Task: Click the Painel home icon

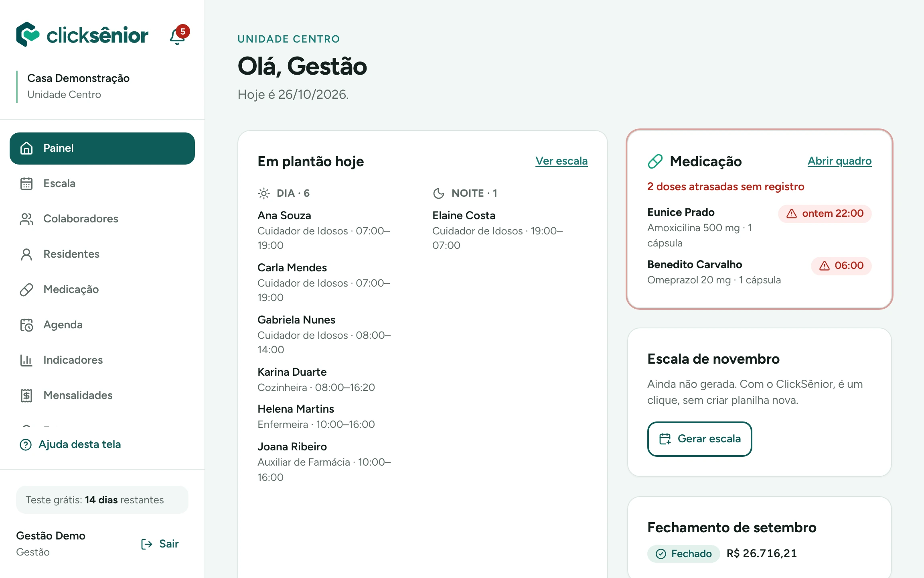Action: click(x=26, y=148)
